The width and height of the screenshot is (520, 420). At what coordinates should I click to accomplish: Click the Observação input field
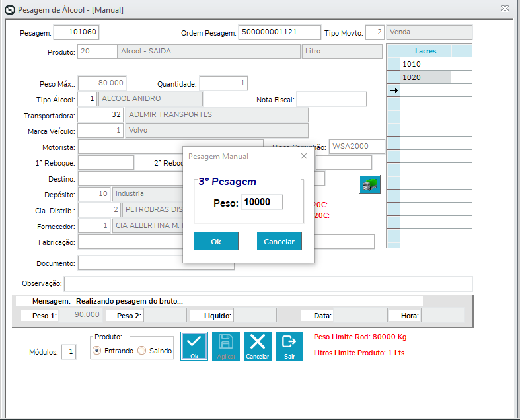point(268,284)
